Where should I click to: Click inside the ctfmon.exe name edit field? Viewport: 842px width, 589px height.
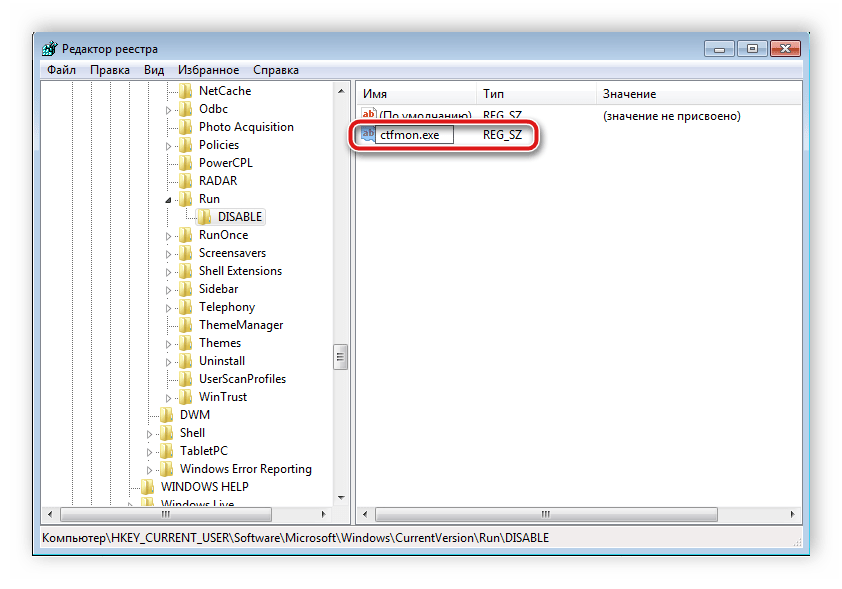point(415,134)
